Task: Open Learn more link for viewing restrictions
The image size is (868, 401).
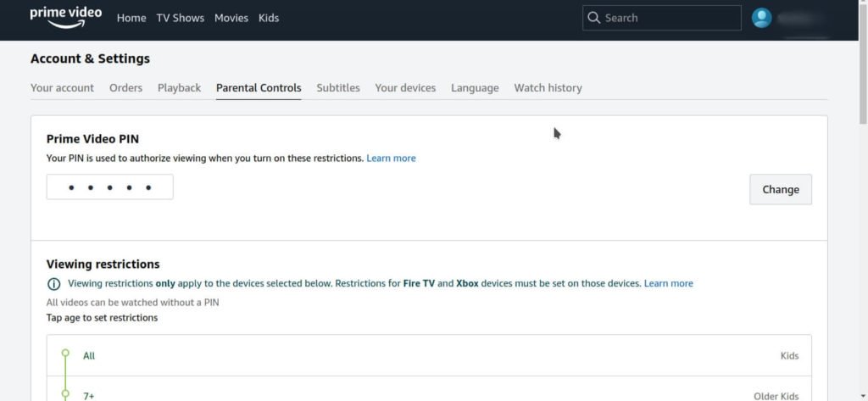Action: (x=668, y=283)
